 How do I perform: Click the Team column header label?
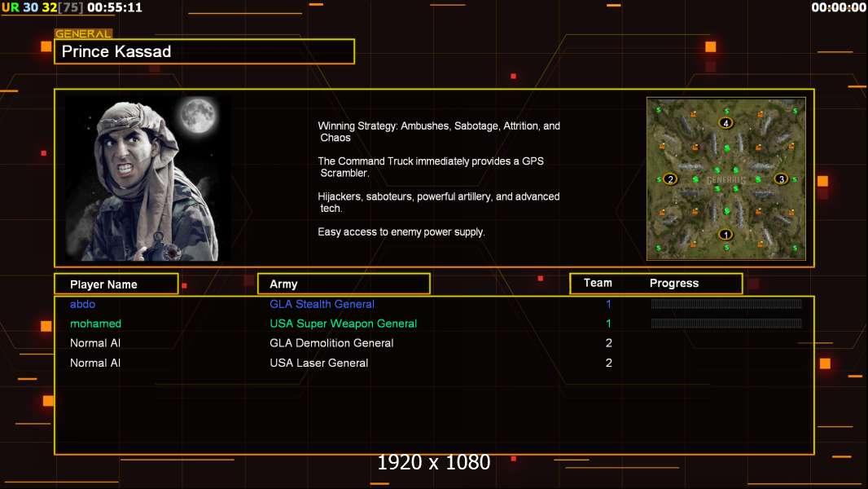598,283
